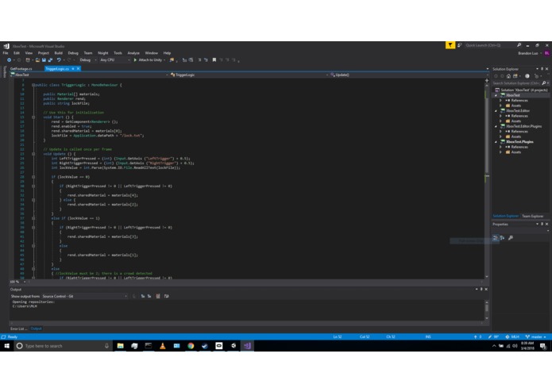Pin the Solution Explorer panel
Viewport: 552px width, 392px height.
pyautogui.click(x=542, y=69)
